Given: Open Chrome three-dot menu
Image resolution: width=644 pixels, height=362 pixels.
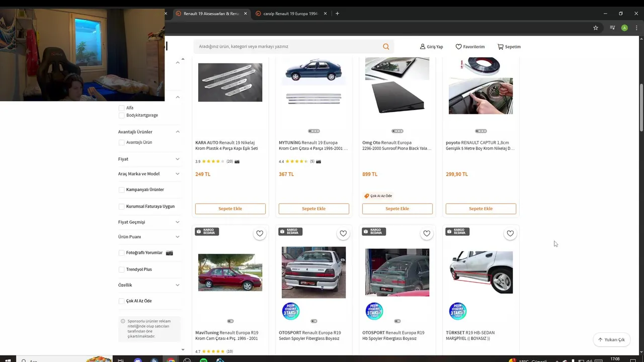Looking at the screenshot, I should point(636,28).
